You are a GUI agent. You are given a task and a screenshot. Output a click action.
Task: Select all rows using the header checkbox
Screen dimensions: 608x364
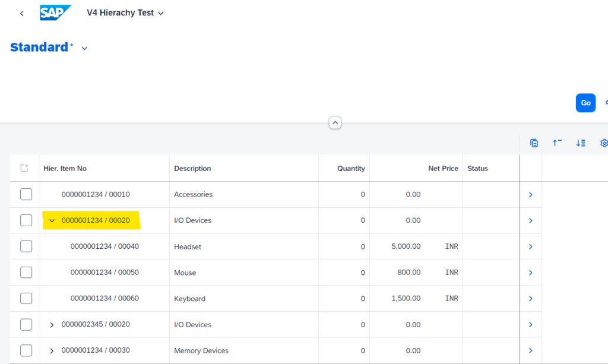coord(24,168)
